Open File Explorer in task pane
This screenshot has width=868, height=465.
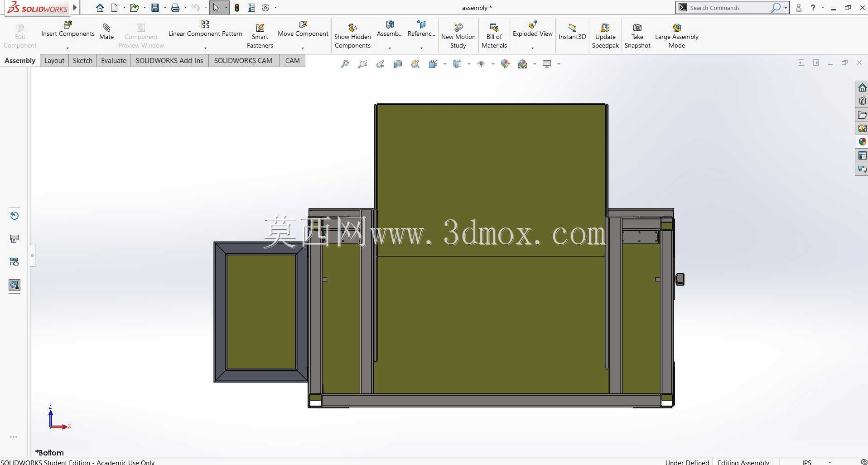coord(862,115)
